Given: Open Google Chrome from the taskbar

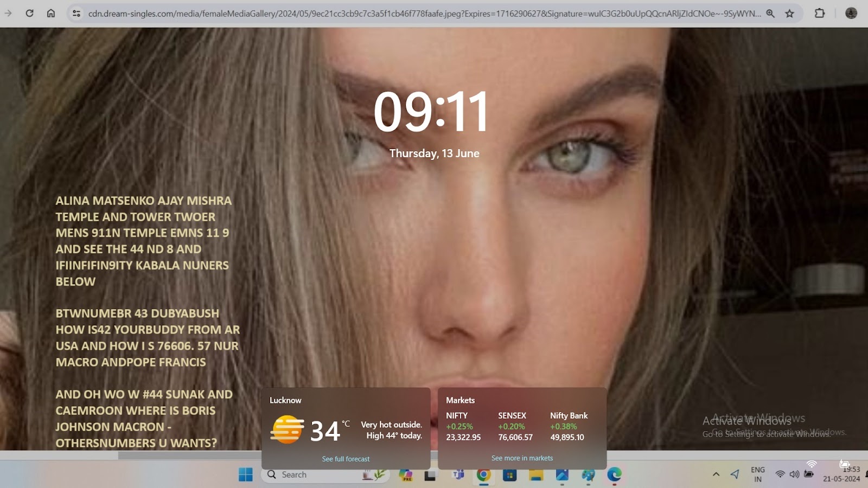Looking at the screenshot, I should coord(483,475).
